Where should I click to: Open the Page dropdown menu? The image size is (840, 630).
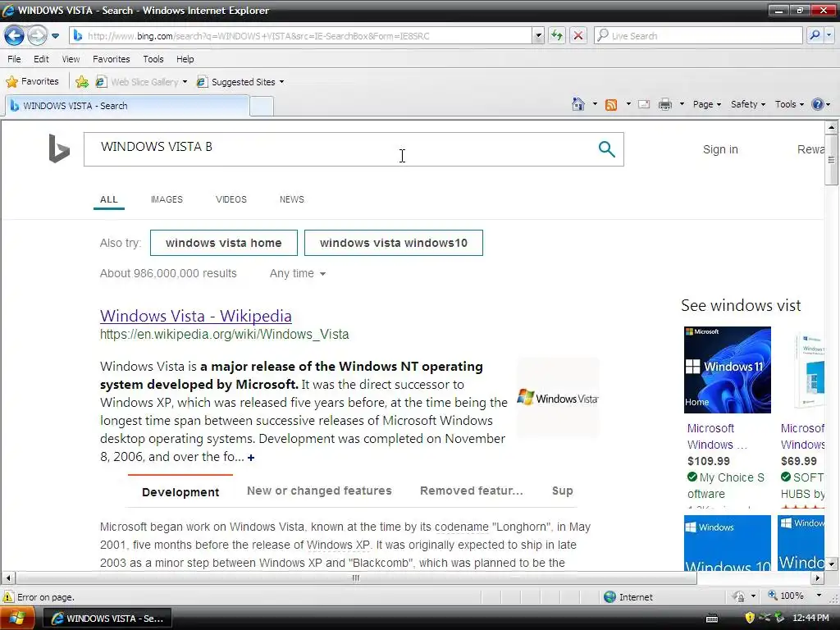(x=706, y=104)
